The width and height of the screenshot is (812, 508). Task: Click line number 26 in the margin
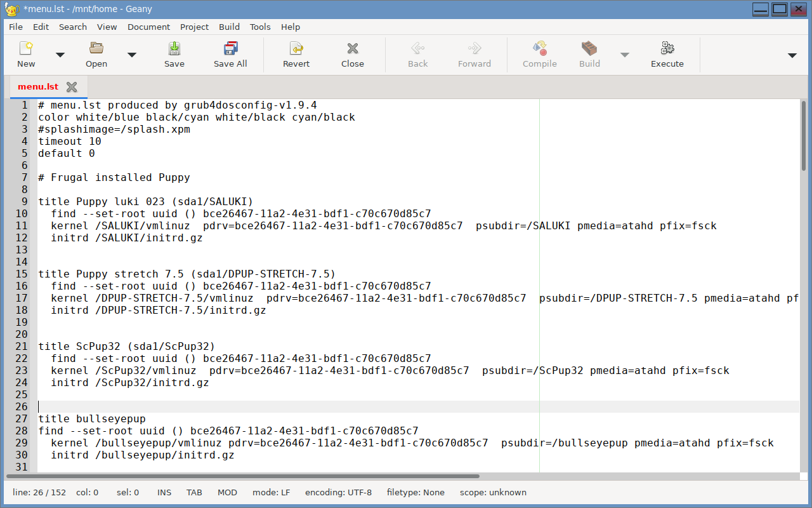22,406
